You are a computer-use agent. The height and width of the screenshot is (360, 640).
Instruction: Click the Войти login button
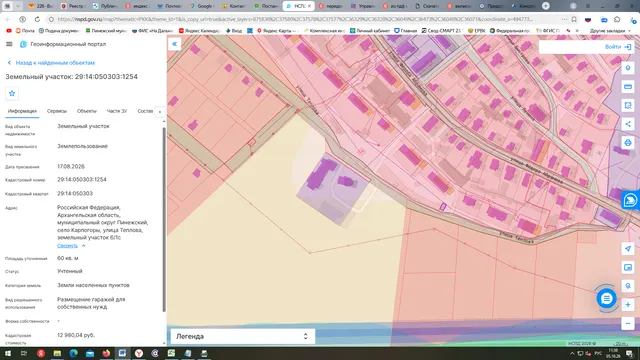tap(618, 47)
